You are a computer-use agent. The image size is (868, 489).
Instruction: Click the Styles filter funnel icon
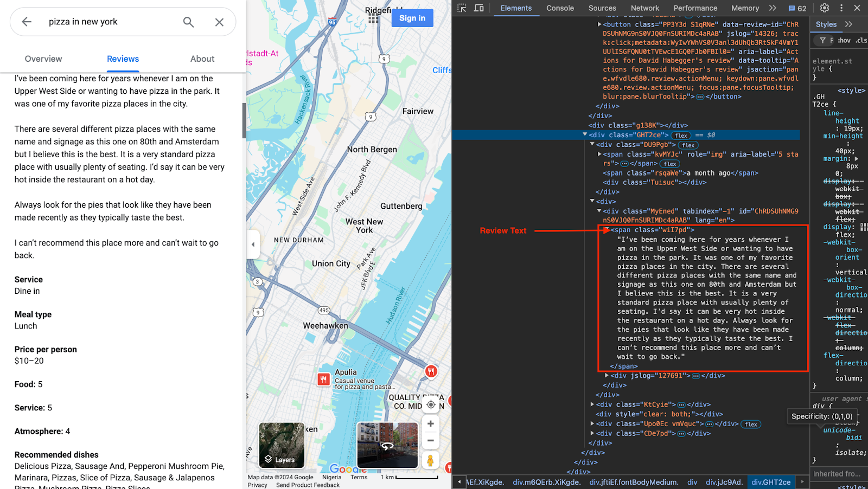822,41
